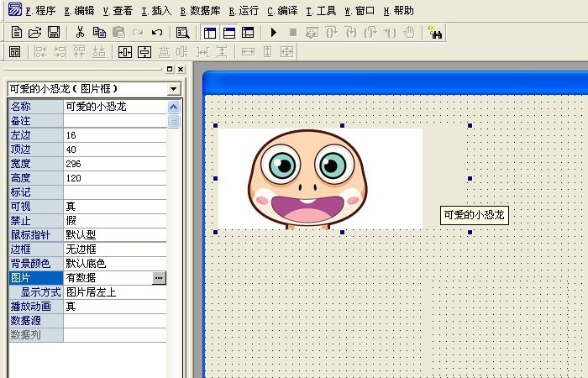Run the program with the play icon
588x378 pixels.
274,33
